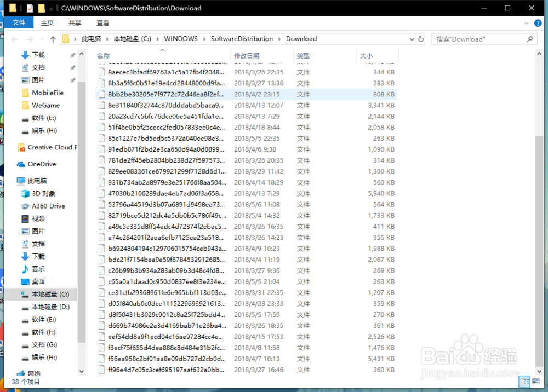Toggle details view in the status bar
The height and width of the screenshot is (392, 548).
coord(525,382)
